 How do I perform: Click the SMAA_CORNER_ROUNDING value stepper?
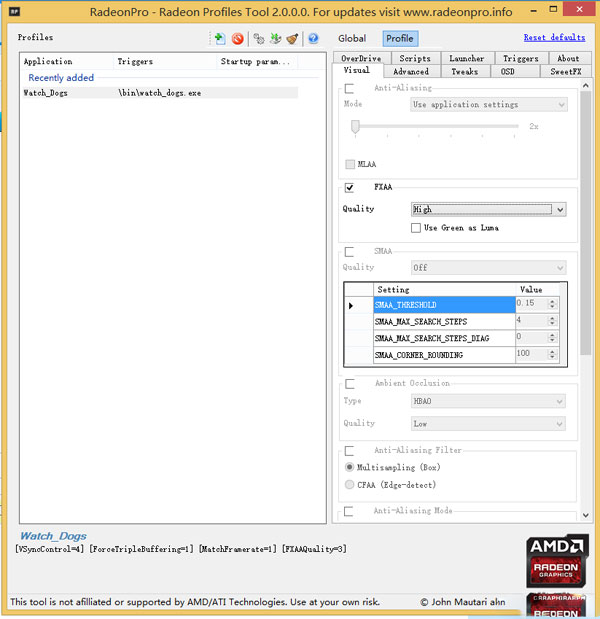pos(552,354)
